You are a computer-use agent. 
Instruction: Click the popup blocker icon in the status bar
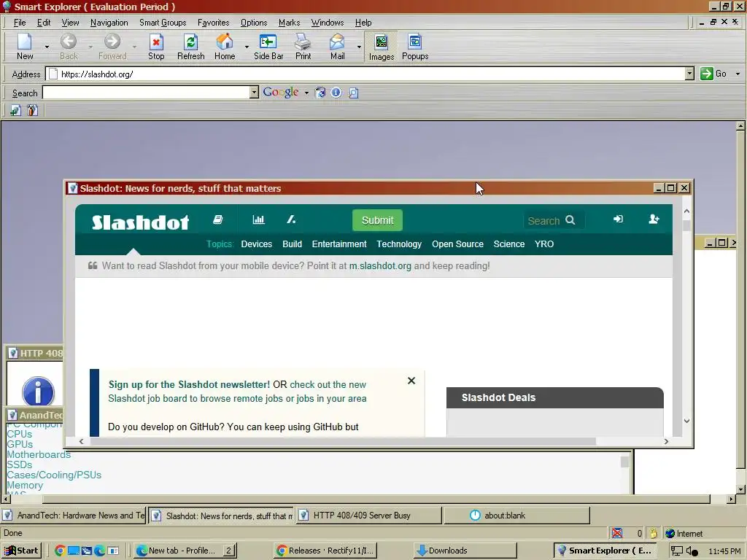click(x=617, y=533)
